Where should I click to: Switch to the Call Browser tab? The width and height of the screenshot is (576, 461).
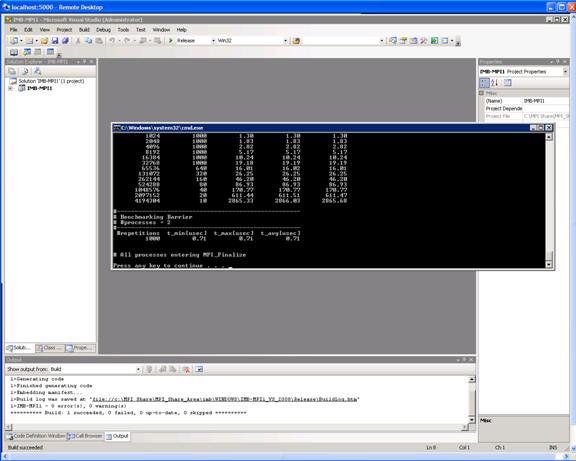pos(85,436)
